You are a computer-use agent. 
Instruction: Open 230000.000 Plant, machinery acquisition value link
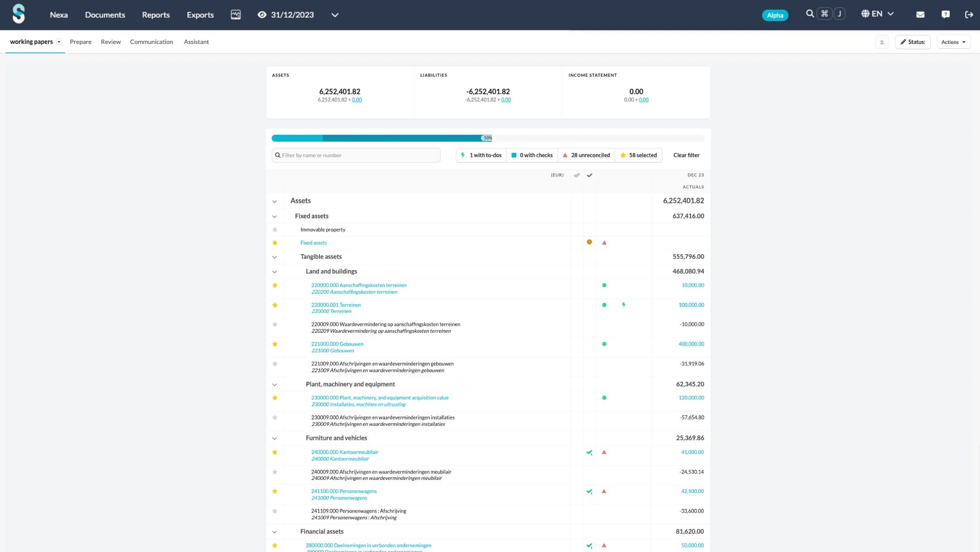(380, 398)
